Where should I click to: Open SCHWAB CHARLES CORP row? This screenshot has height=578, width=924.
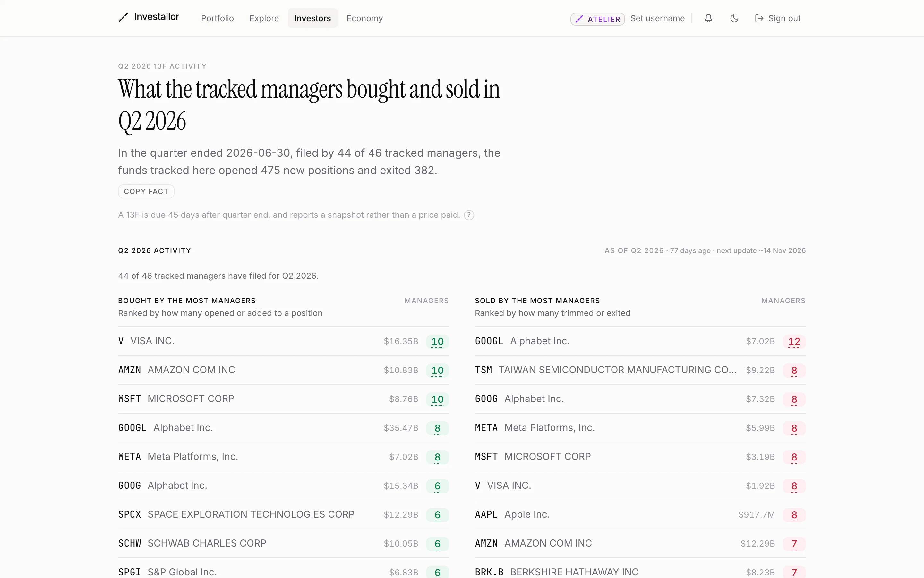pyautogui.click(x=283, y=543)
